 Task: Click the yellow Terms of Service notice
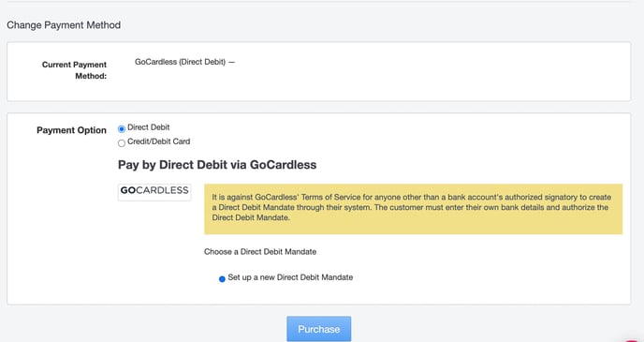tap(413, 209)
